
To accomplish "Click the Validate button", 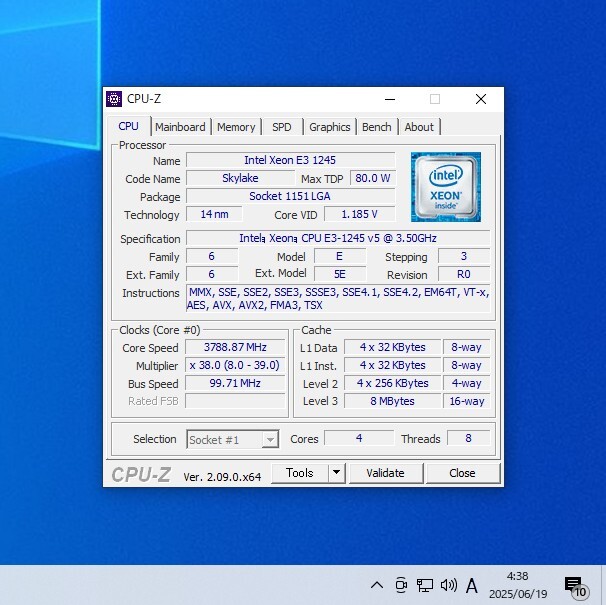I will click(x=385, y=473).
